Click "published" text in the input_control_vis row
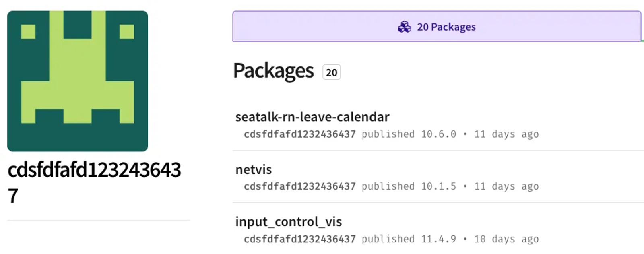The image size is (644, 254). (388, 239)
